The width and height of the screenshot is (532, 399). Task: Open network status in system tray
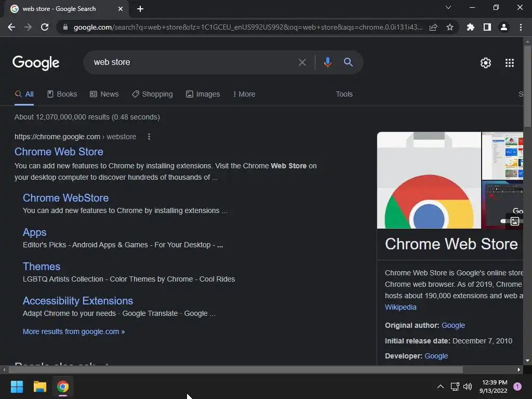[x=455, y=387]
